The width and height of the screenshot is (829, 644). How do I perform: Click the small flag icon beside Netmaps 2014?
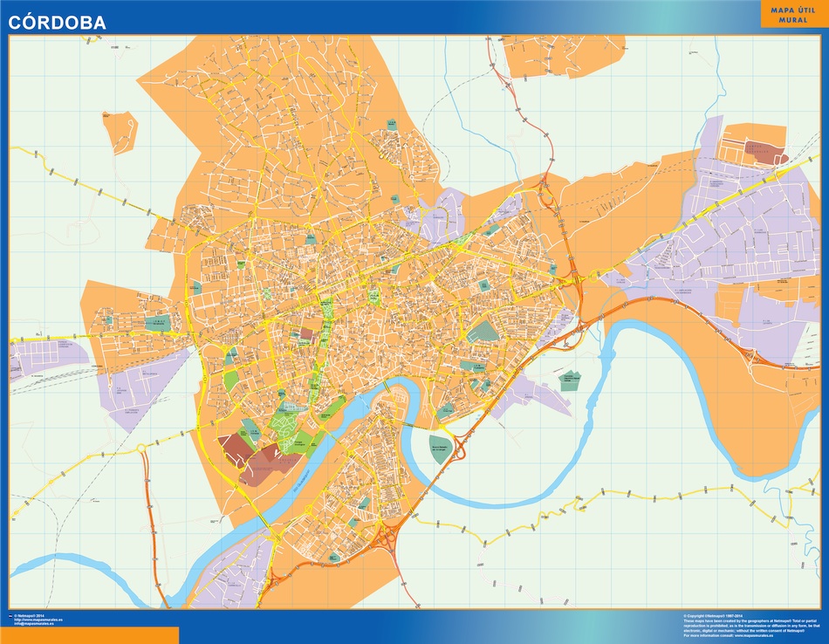10,615
